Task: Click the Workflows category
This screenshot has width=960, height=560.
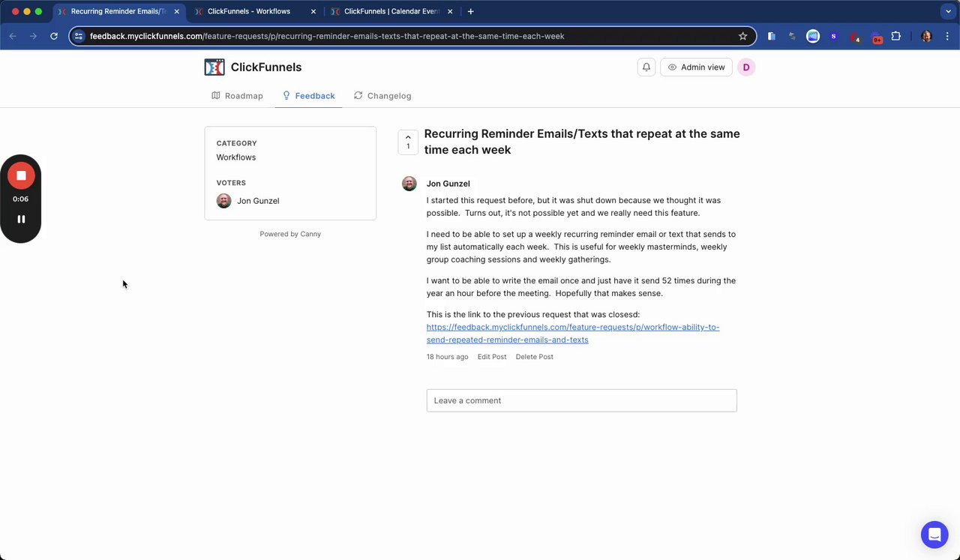Action: coord(236,157)
